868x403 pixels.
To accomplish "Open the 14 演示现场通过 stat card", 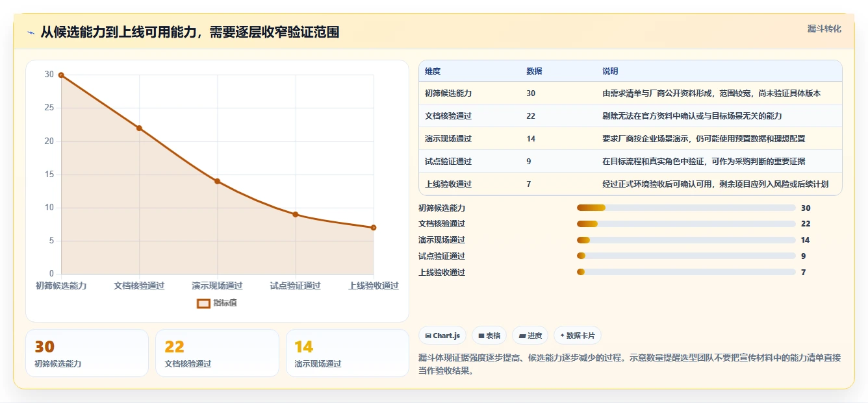I will click(348, 353).
